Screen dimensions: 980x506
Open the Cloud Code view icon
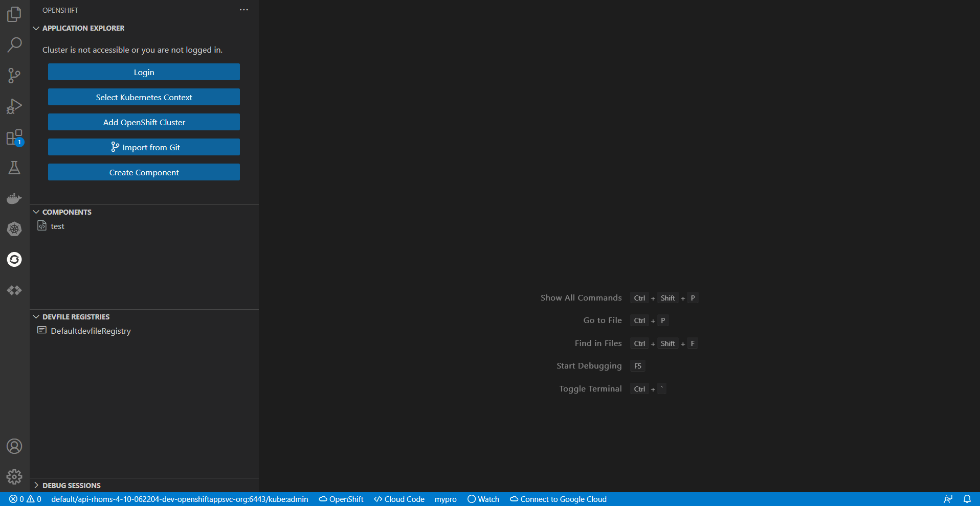(x=14, y=290)
